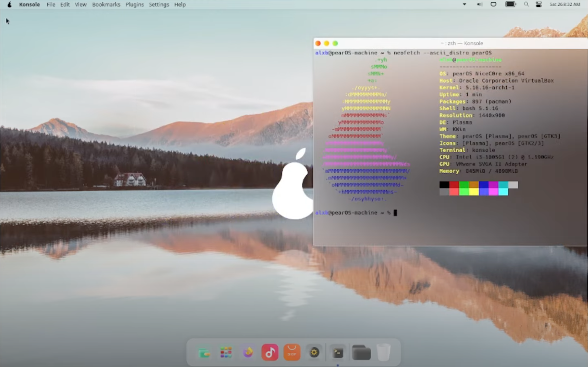Screen dimensions: 588x367
Task: Click the 'Uptime: 1 min' line
Action: click(461, 94)
